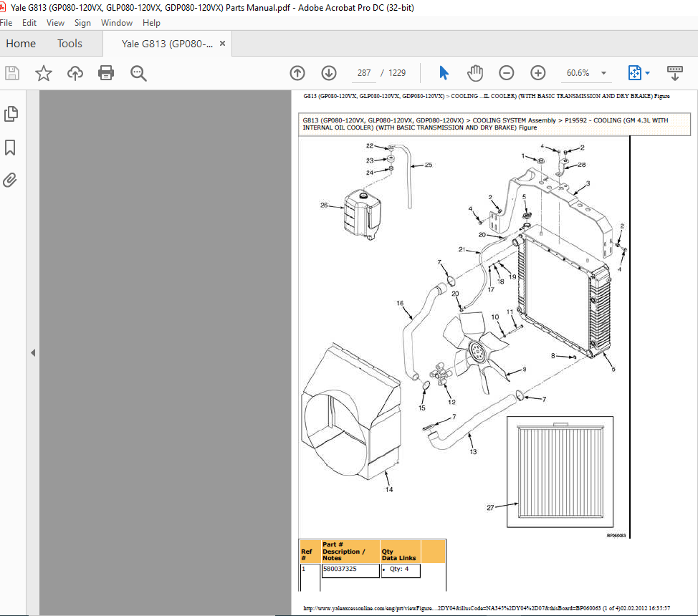This screenshot has height=616, width=698.
Task: Click the read mode keyboard-arrow icon
Action: pos(675,73)
